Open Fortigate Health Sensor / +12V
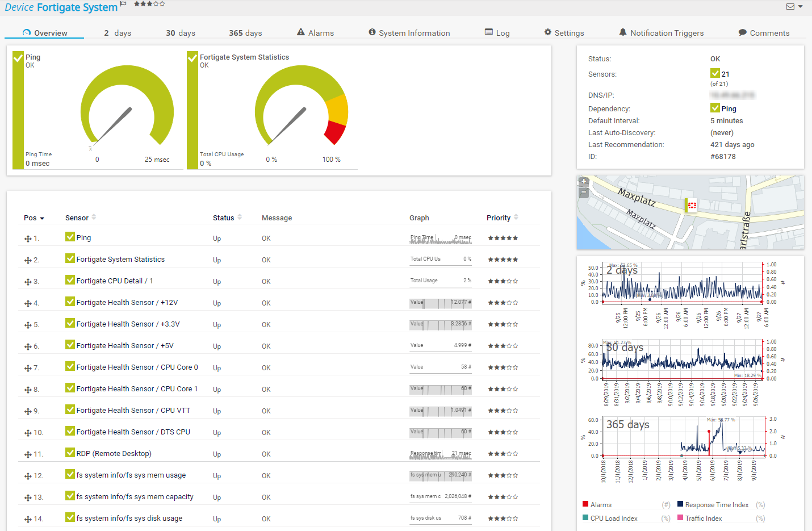 127,303
